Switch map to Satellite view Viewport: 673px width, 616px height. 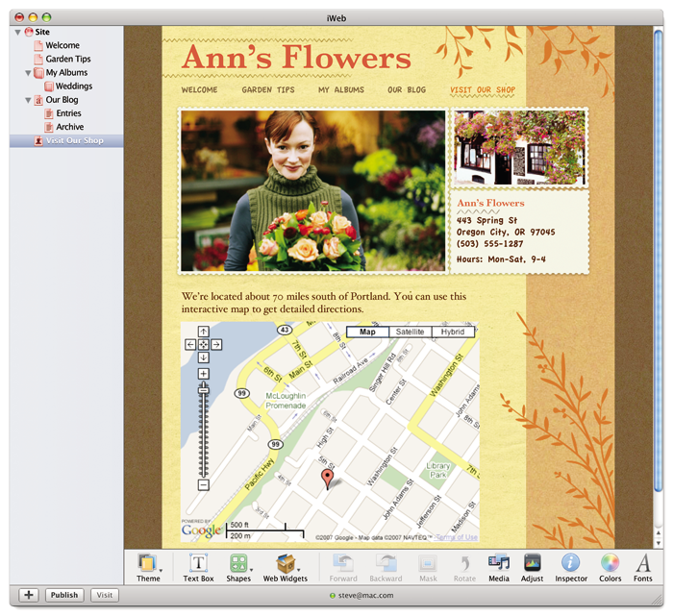click(410, 332)
